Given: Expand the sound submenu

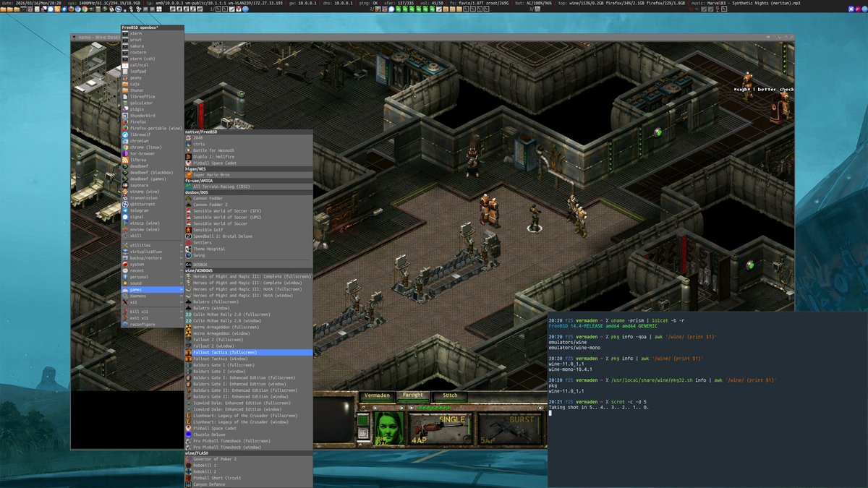Looking at the screenshot, I should (x=153, y=283).
